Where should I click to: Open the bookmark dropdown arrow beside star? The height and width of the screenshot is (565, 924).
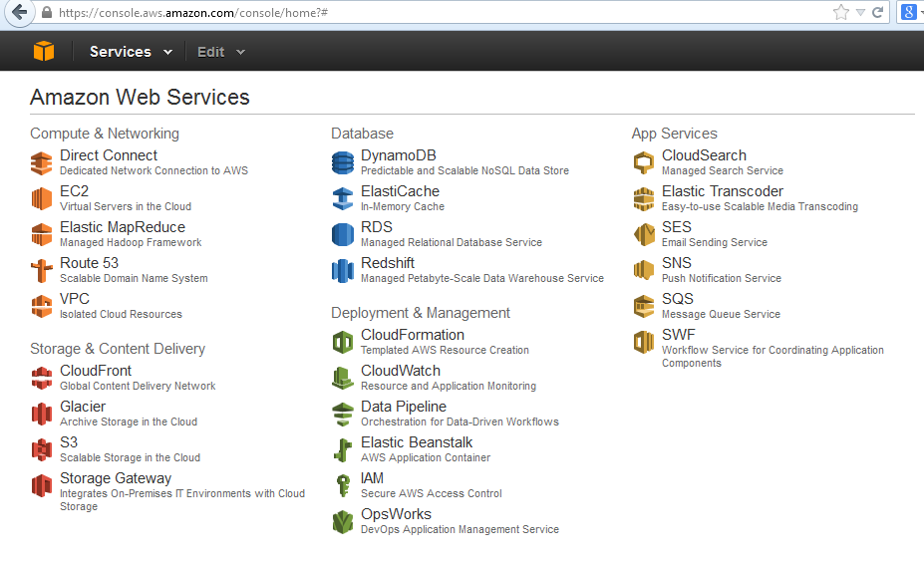[860, 12]
